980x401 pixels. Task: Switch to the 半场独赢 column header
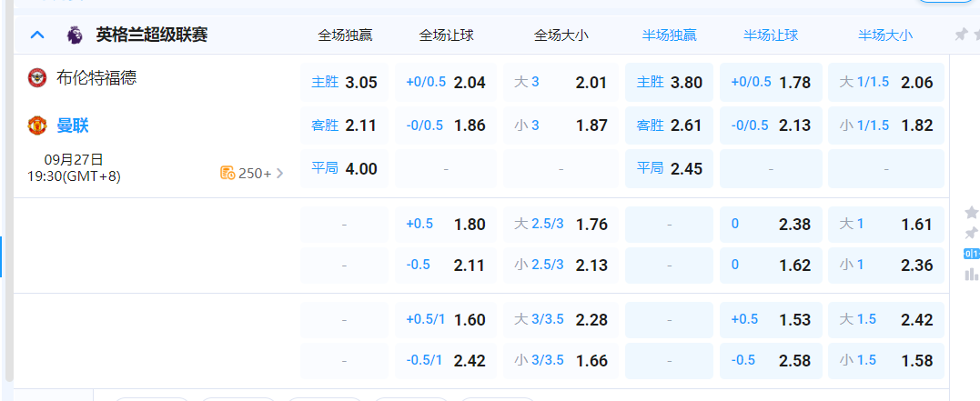coord(669,35)
